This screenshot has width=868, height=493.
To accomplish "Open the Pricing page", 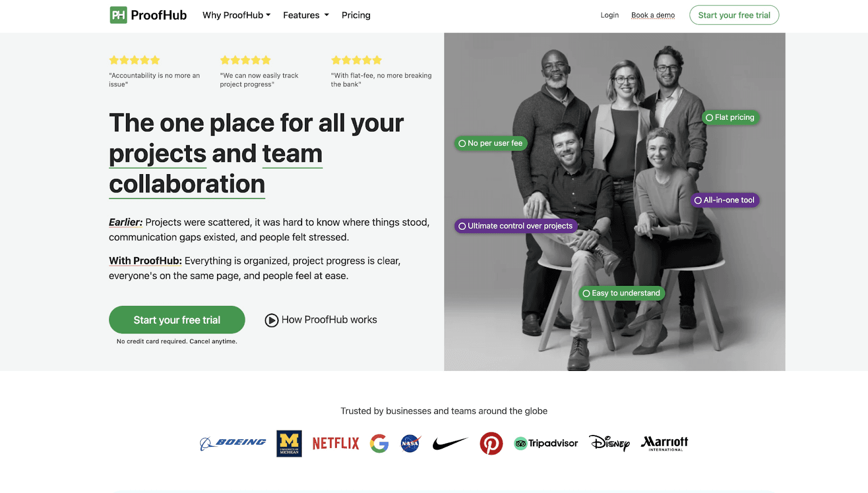I will point(356,15).
